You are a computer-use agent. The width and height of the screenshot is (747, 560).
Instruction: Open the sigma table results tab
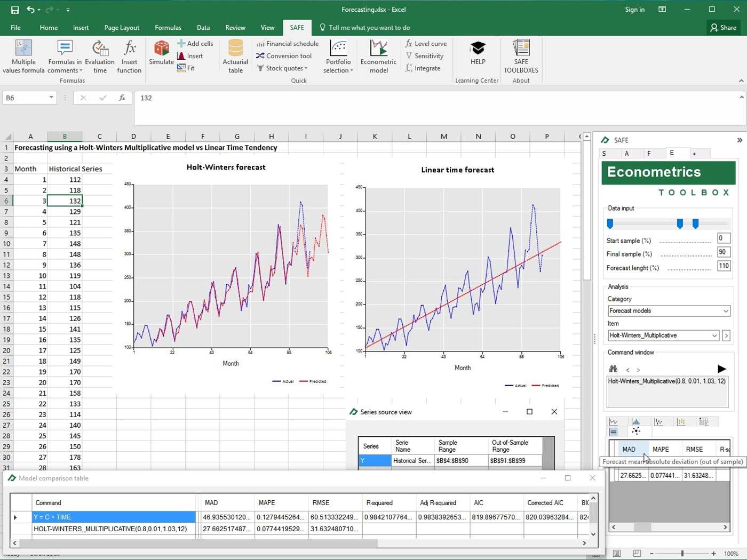704,422
